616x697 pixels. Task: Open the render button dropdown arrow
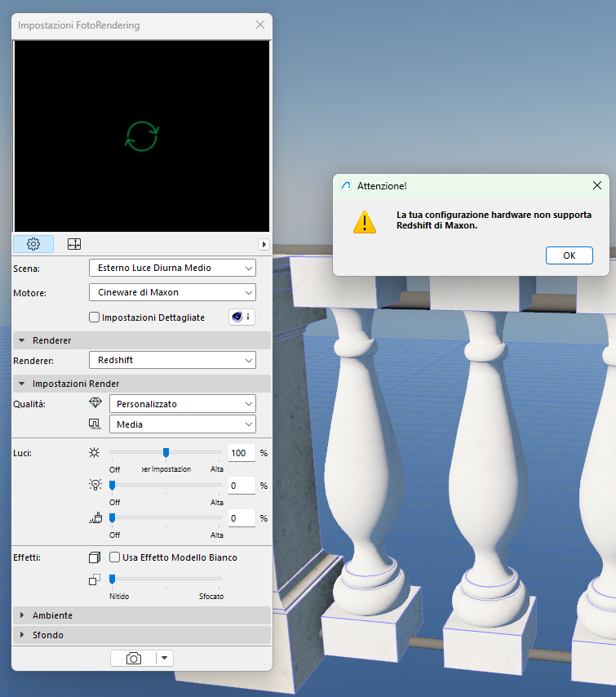pos(165,659)
